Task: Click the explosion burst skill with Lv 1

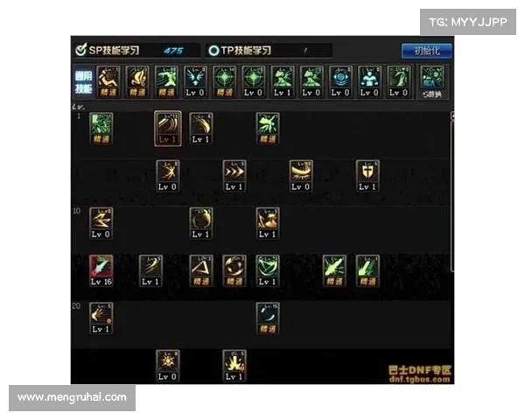Action: click(x=234, y=366)
